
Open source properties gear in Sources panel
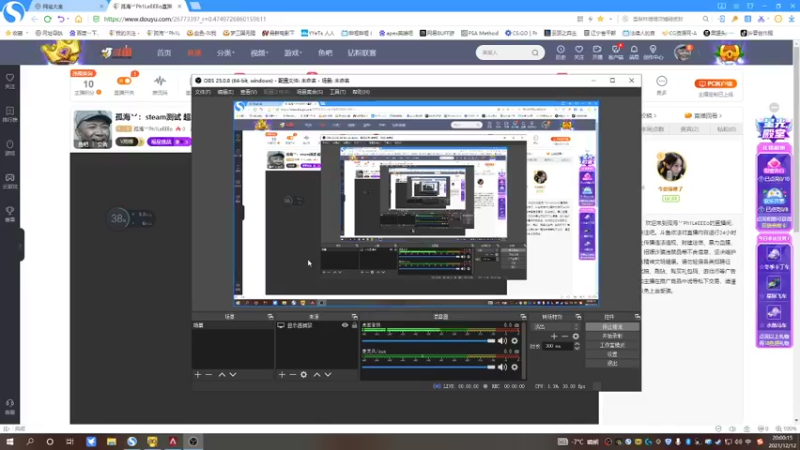[304, 374]
